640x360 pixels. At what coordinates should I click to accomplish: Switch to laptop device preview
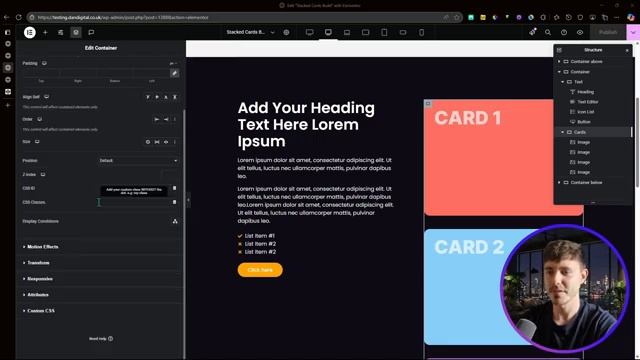tap(347, 32)
